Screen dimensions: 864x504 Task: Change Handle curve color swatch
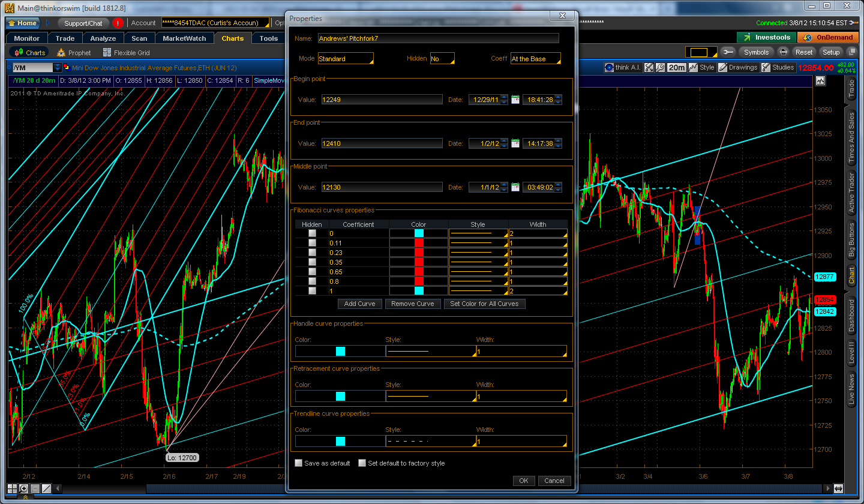pyautogui.click(x=340, y=351)
